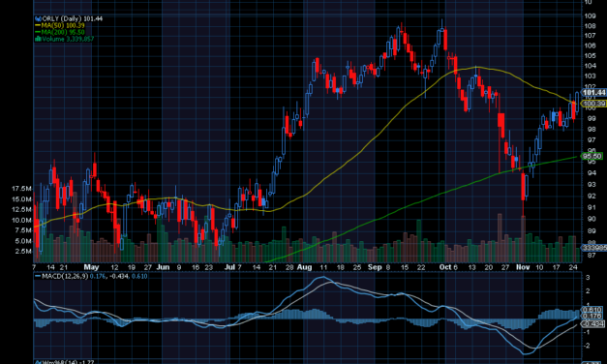Click the 10.0M volume axis label
Viewport: 607px width, 364px height.
pyautogui.click(x=21, y=220)
